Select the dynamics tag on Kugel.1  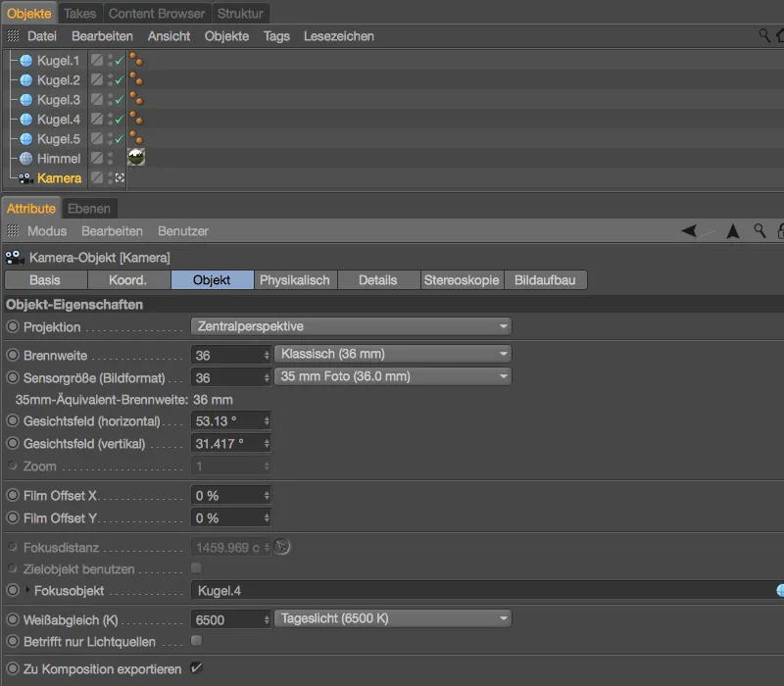pos(136,60)
